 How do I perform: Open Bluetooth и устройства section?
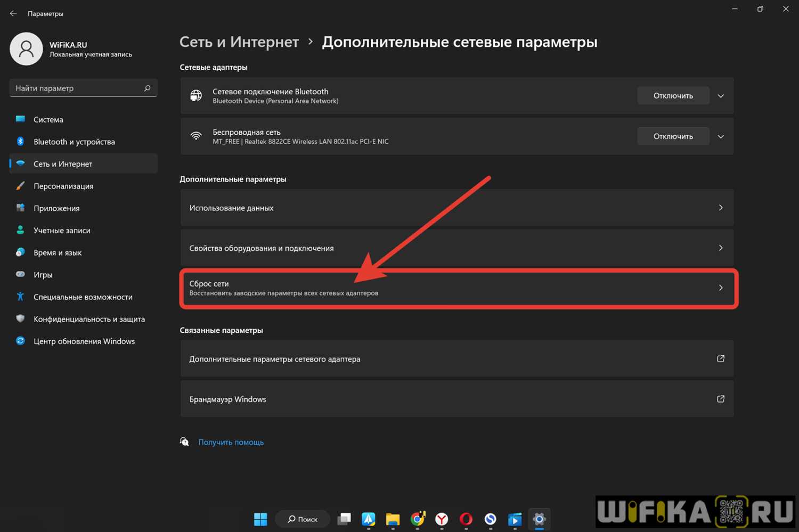pyautogui.click(x=84, y=142)
